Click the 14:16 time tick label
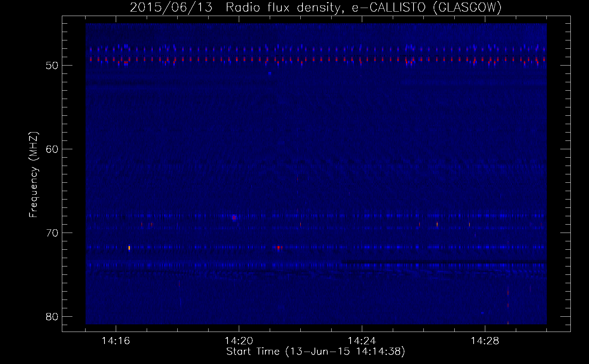Viewport: 589px width, 364px height. point(116,341)
